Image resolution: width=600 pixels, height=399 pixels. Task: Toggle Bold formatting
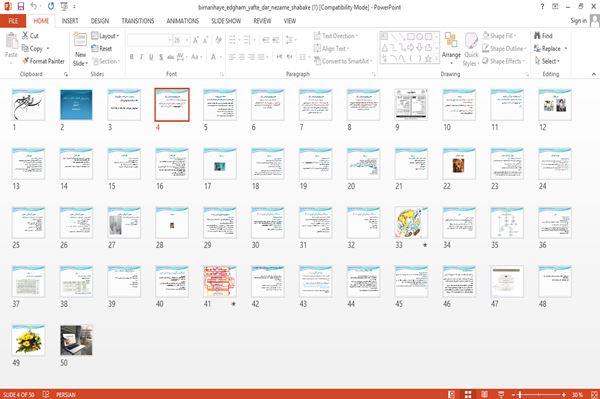point(132,57)
